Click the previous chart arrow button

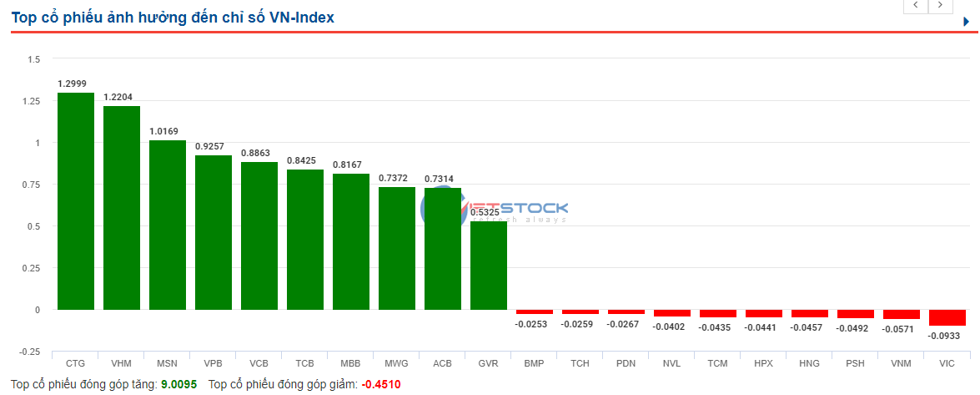(916, 6)
